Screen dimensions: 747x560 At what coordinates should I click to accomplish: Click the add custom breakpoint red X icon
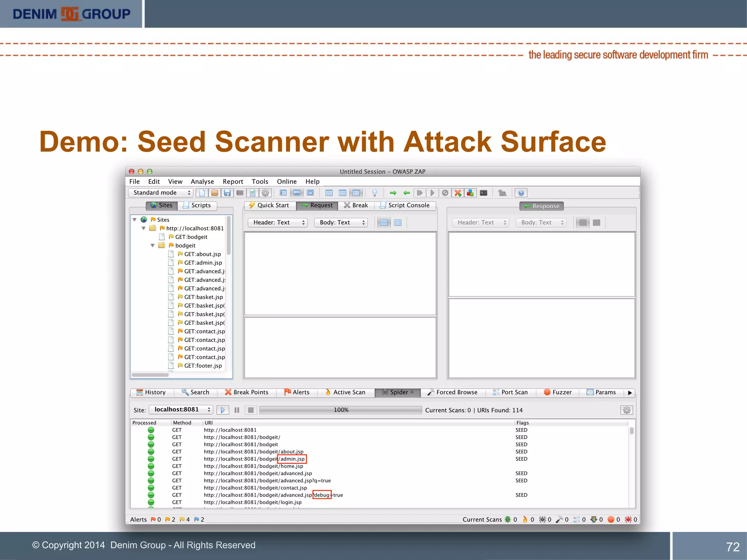click(x=458, y=193)
